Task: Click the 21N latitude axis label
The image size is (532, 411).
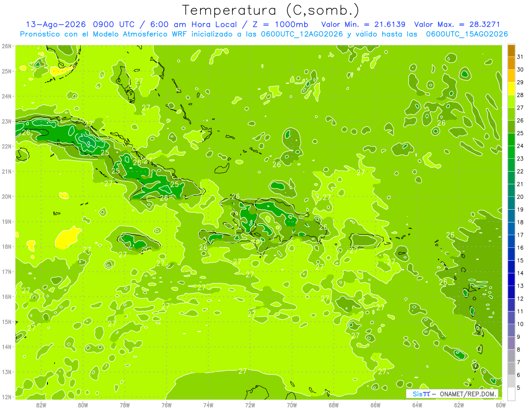Action: click(6, 171)
